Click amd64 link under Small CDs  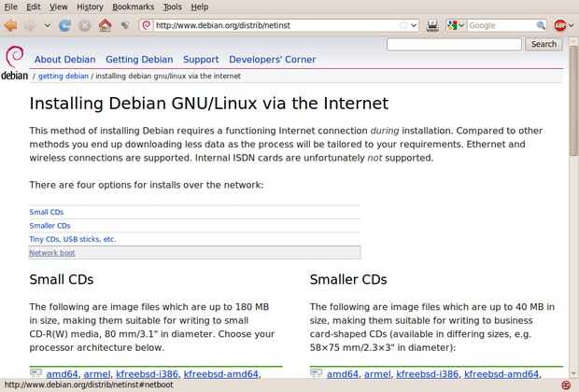[x=62, y=374]
